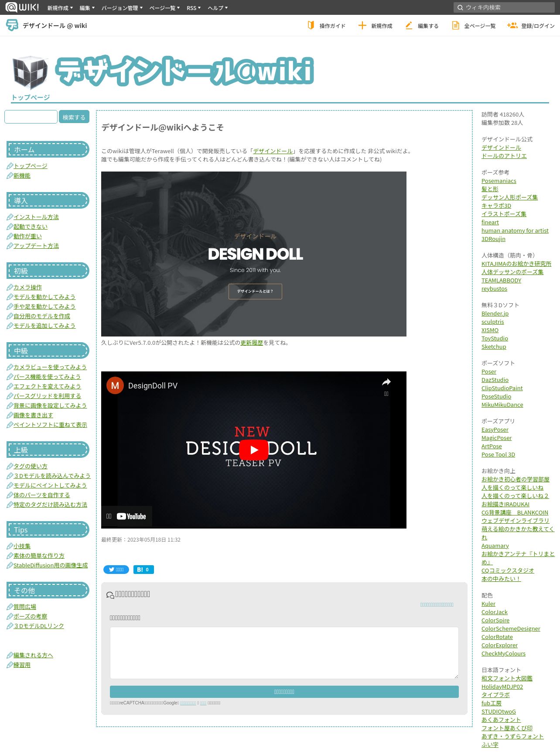
Task: Open the ClipStudioPaint link
Action: click(502, 388)
